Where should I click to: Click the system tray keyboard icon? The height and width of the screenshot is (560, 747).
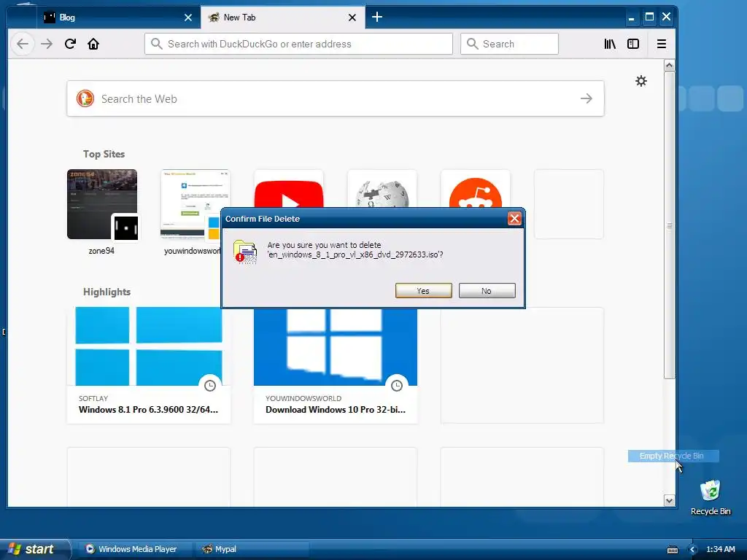(x=672, y=550)
